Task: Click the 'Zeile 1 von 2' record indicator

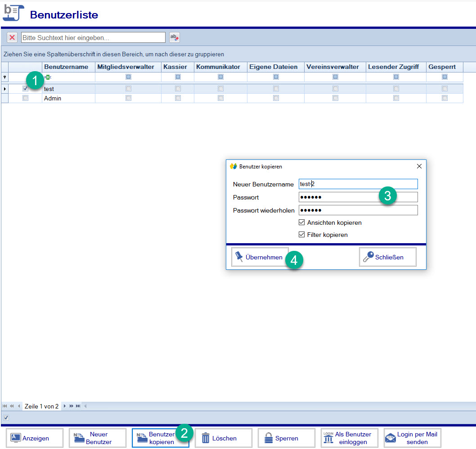Action: (x=41, y=406)
